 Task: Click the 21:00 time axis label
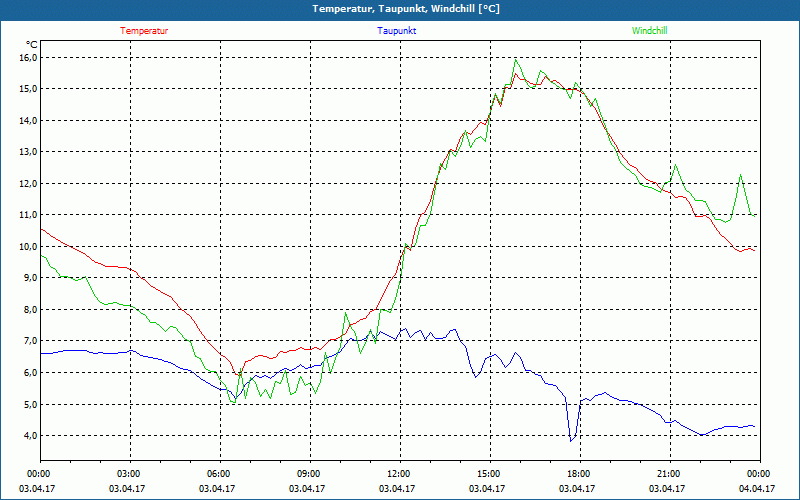670,474
